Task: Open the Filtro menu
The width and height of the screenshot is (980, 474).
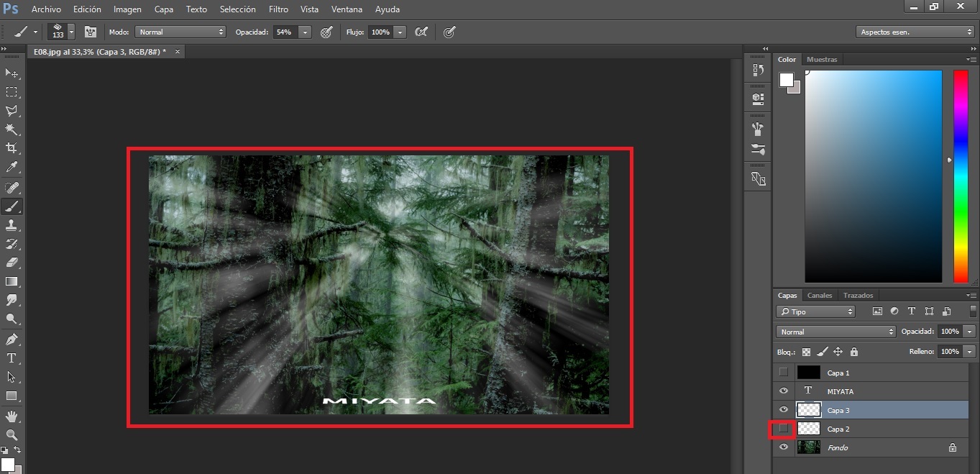Action: [x=278, y=9]
